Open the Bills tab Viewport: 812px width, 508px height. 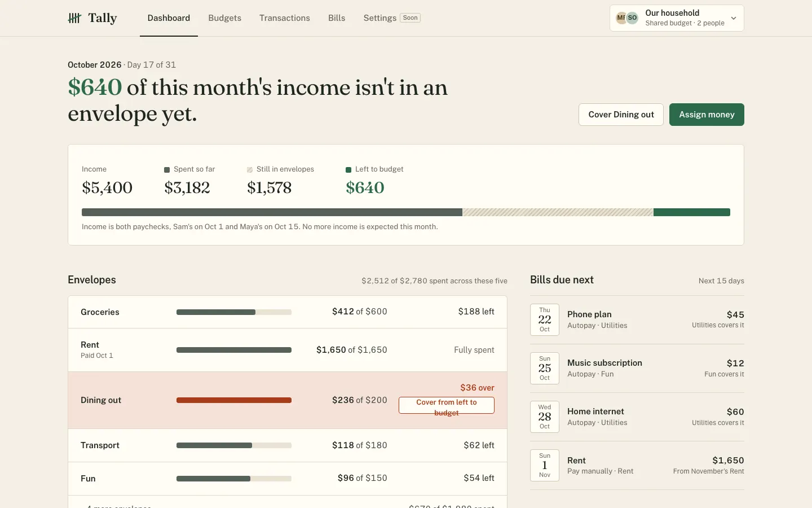337,18
